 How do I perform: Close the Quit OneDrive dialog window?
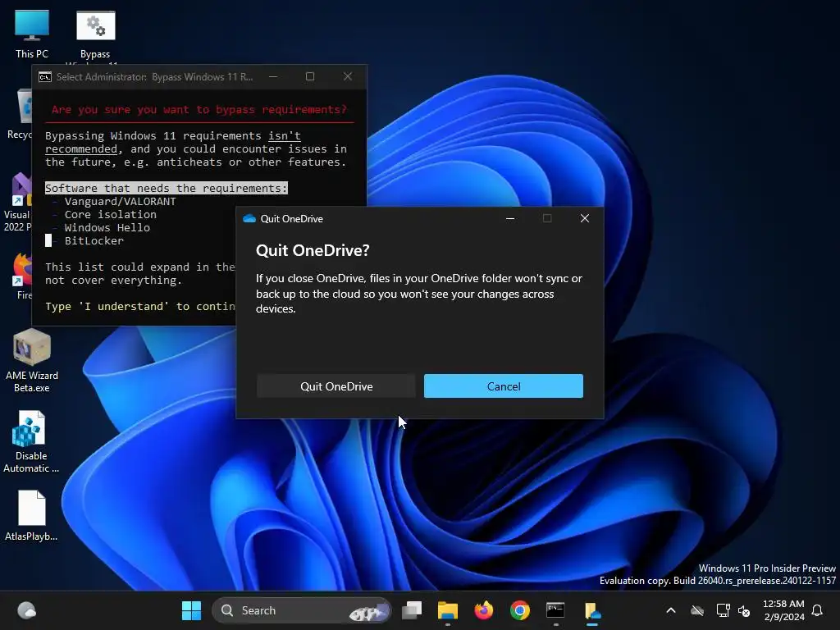[584, 218]
